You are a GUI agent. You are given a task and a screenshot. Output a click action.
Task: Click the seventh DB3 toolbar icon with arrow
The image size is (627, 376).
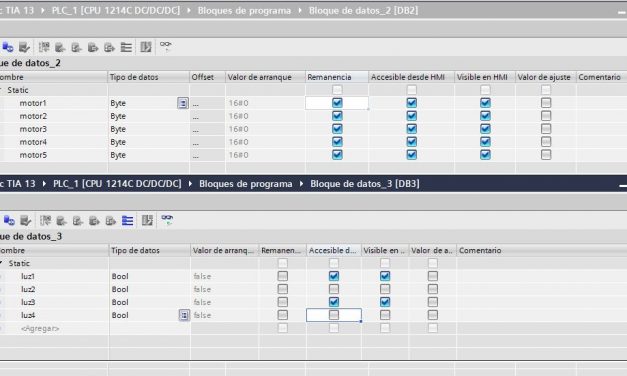pyautogui.click(x=111, y=220)
